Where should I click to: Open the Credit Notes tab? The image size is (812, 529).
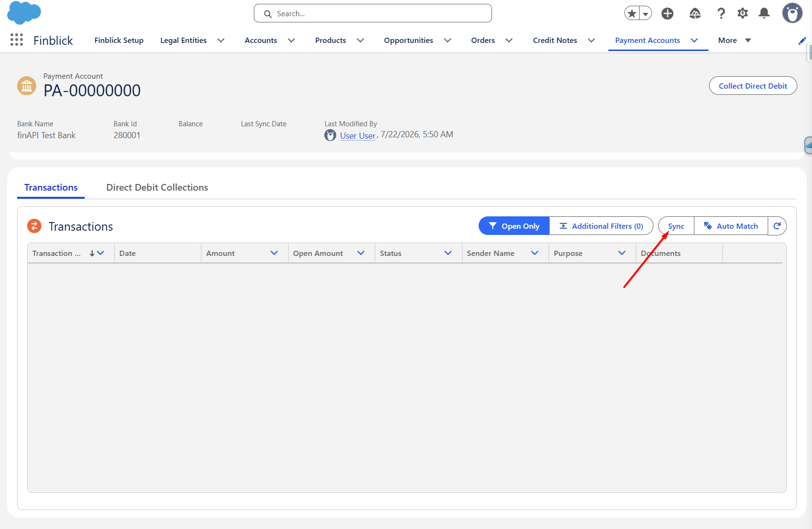pyautogui.click(x=555, y=41)
